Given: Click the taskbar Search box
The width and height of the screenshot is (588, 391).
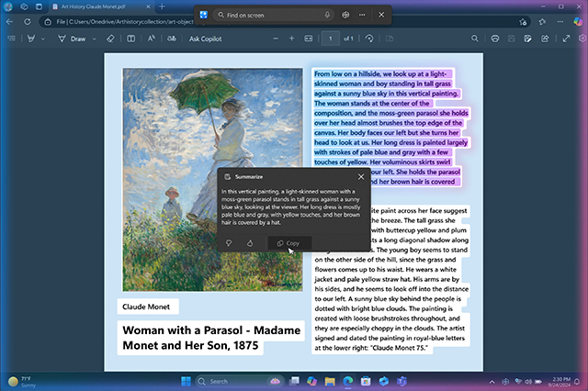Looking at the screenshot, I should click(x=240, y=381).
